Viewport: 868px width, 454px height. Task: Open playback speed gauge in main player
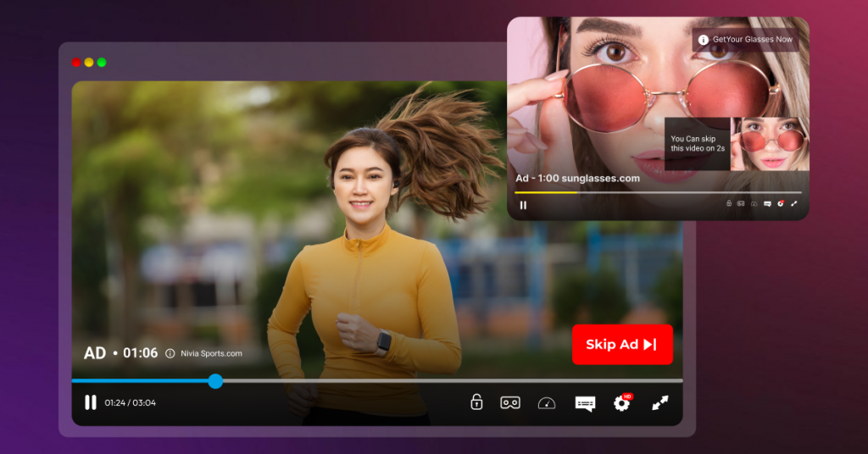pos(547,403)
